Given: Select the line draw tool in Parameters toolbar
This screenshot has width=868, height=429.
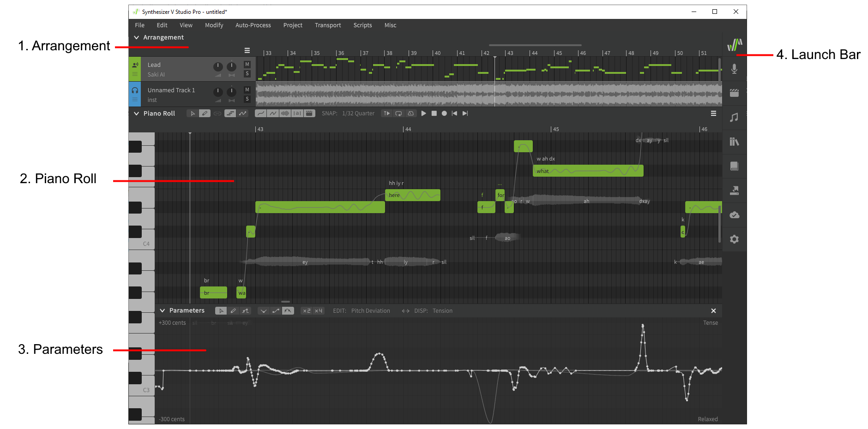Looking at the screenshot, I should pos(245,311).
